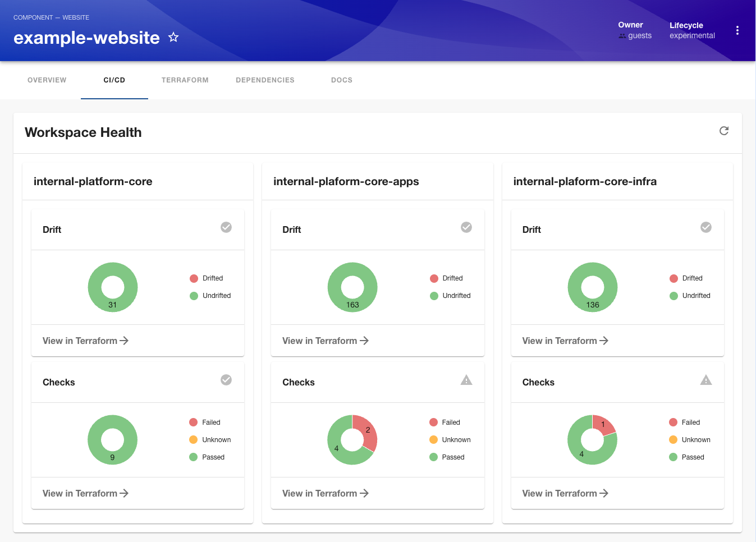
Task: Open View in Terraform under internal-platform-core Drift
Action: click(85, 341)
